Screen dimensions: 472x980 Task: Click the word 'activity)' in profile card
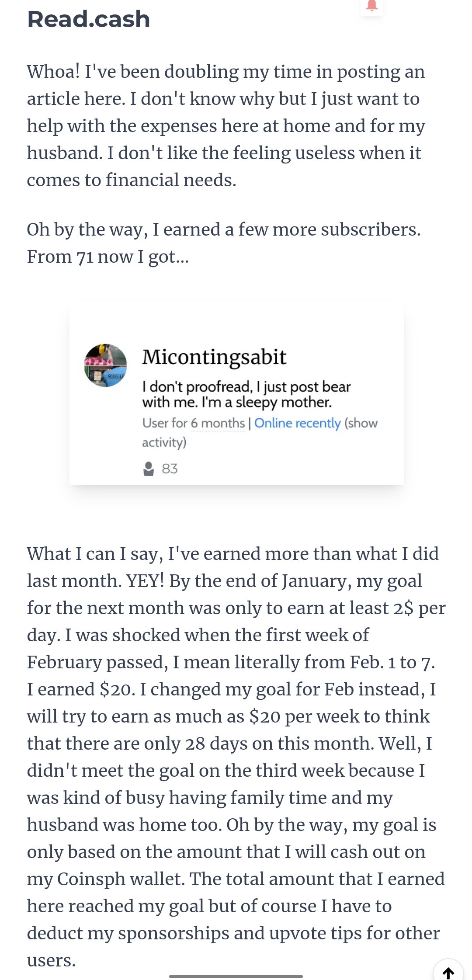[x=164, y=443]
